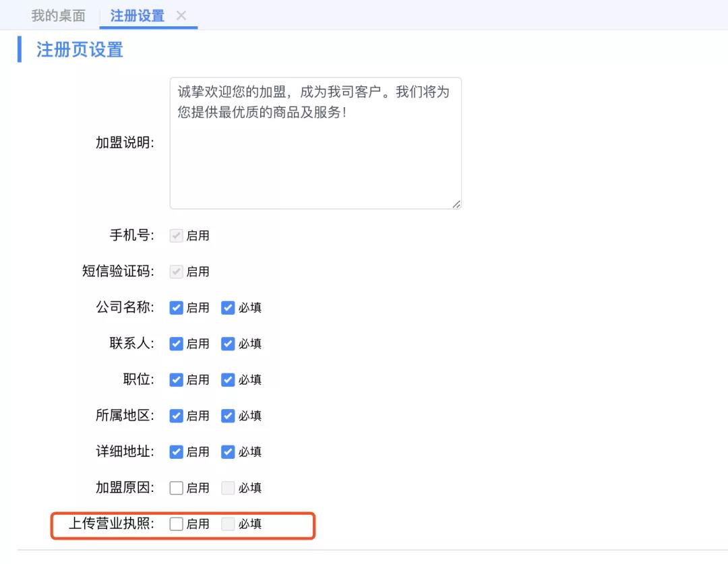Screen dimensions: 728x564
Task: Switch to 我的桌面 tab
Action: pos(60,15)
